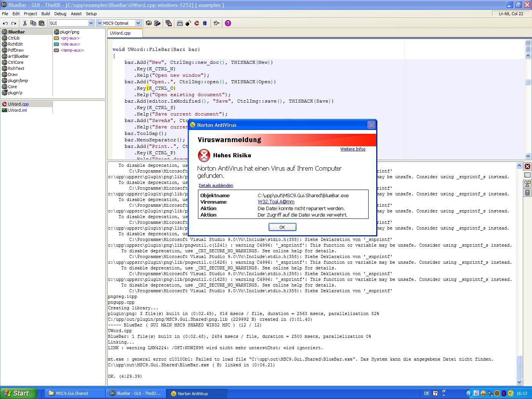This screenshot has height=399, width=532.
Task: Click the red circular arrow toolbar icon
Action: point(196,23)
